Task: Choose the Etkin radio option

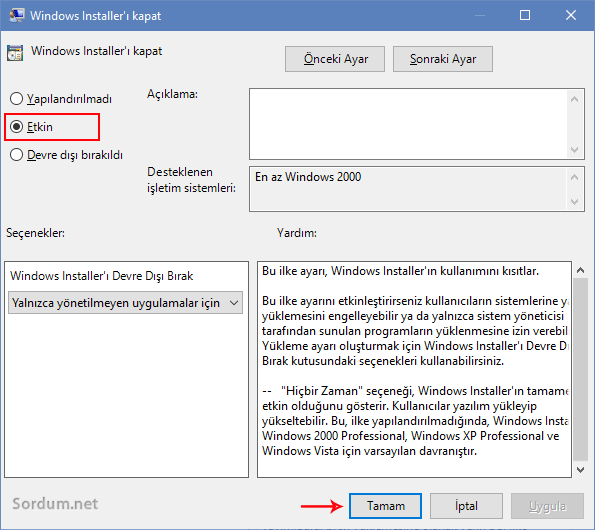Action: click(31, 127)
